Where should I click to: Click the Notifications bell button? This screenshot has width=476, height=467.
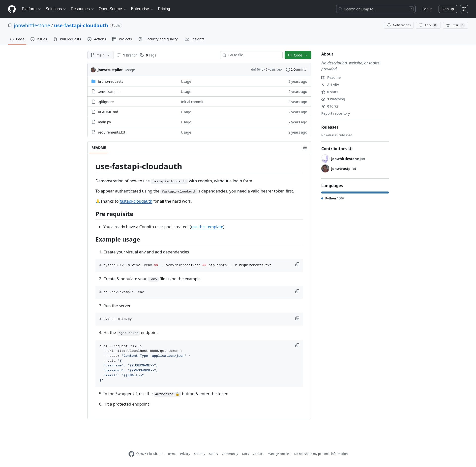coord(399,25)
